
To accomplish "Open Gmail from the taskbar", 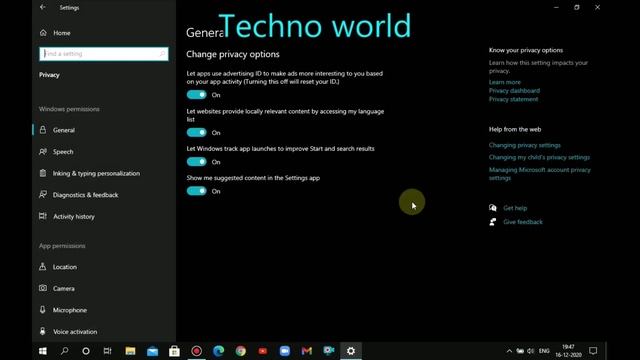I will 307,351.
